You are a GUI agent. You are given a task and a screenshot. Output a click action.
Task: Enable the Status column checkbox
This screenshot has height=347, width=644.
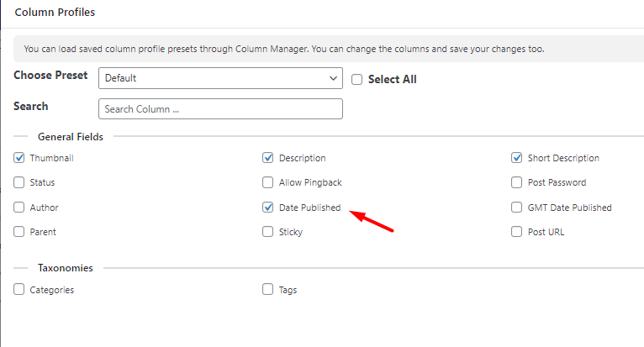[18, 182]
